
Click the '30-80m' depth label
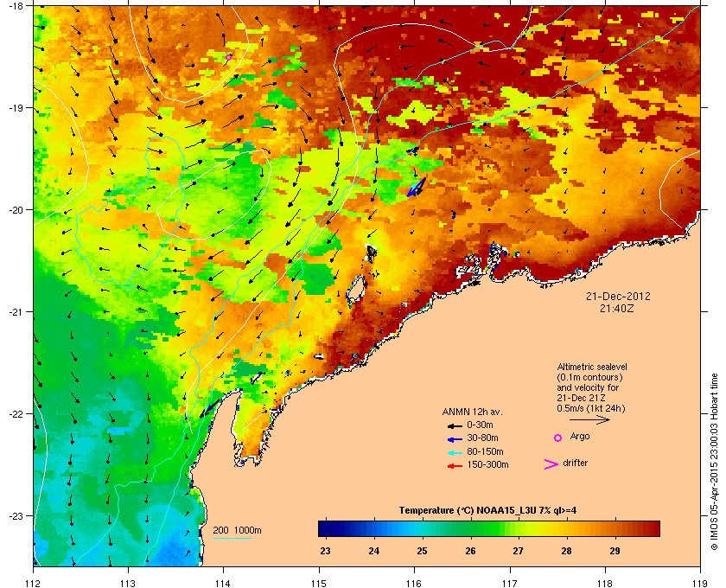click(x=482, y=438)
